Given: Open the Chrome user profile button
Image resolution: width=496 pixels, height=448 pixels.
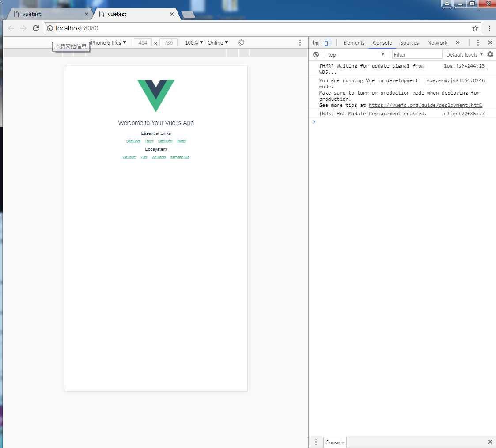Looking at the screenshot, I should 447,4.
